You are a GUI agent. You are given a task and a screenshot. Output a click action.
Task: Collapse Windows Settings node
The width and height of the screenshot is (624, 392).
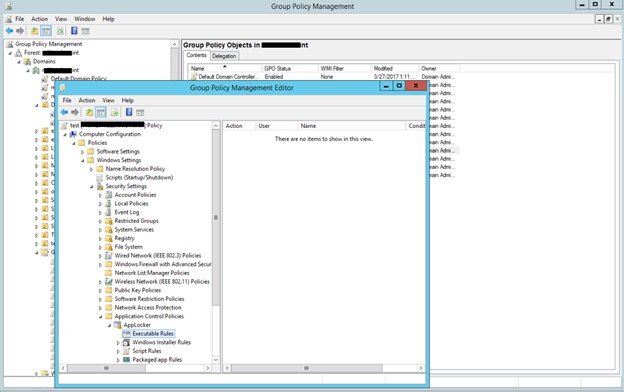tap(83, 160)
